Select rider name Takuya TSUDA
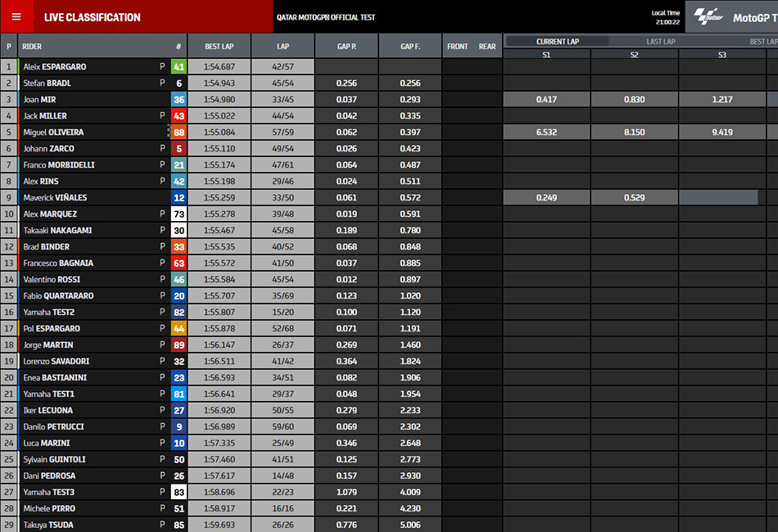778x532 pixels. click(48, 525)
